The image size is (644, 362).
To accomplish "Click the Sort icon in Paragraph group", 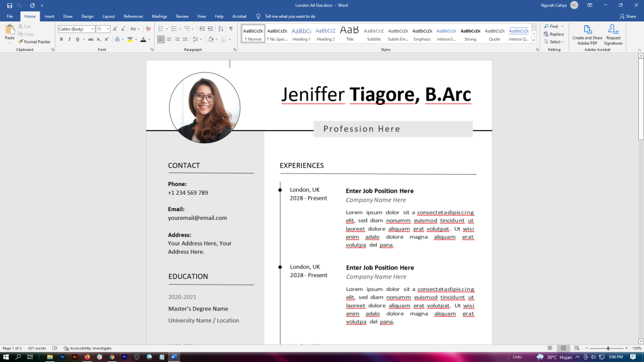I will point(220,28).
